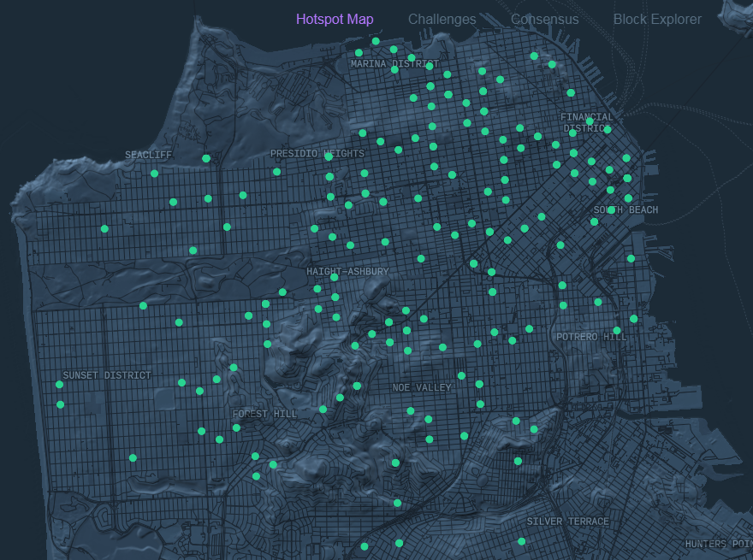Click the hotspot dot directly beneath Forest Hill label
The image size is (753, 560).
[236, 427]
